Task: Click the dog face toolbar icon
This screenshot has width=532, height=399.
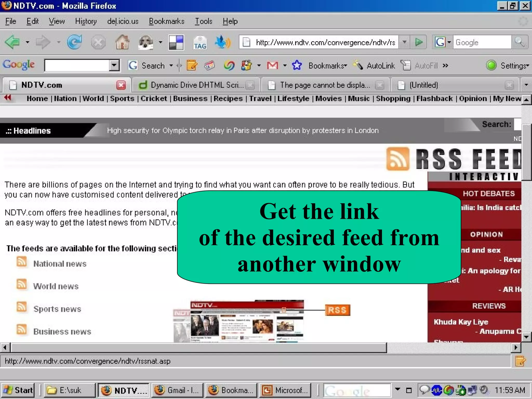Action: pyautogui.click(x=146, y=42)
